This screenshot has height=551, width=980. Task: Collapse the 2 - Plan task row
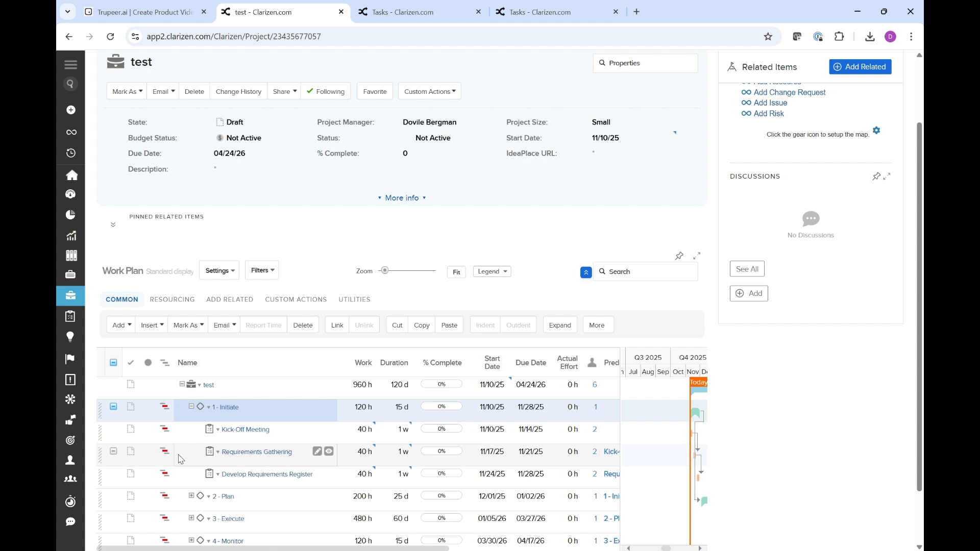coord(190,495)
